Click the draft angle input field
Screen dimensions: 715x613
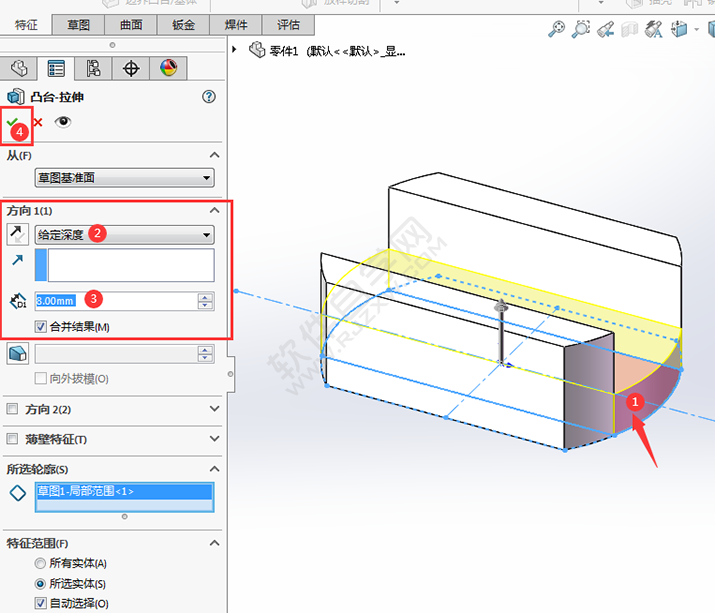point(116,354)
